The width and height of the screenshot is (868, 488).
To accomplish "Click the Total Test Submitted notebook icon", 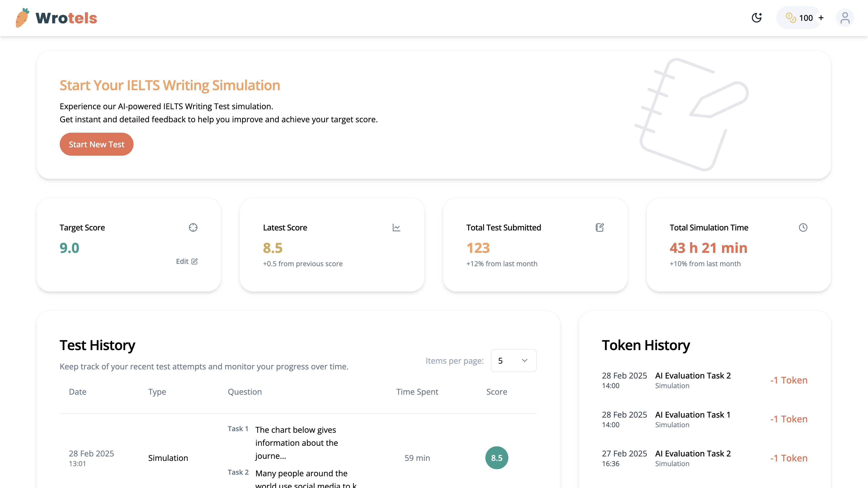I will pyautogui.click(x=599, y=228).
